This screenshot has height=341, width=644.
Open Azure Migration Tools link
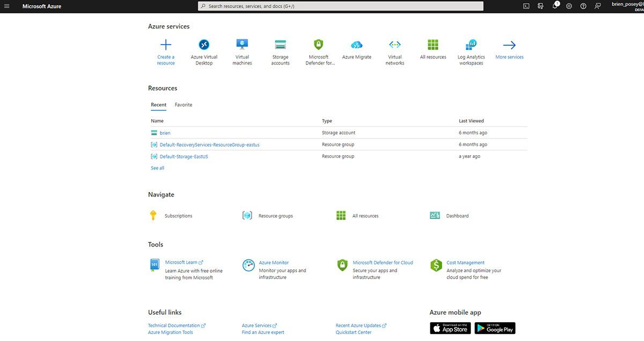tap(171, 332)
